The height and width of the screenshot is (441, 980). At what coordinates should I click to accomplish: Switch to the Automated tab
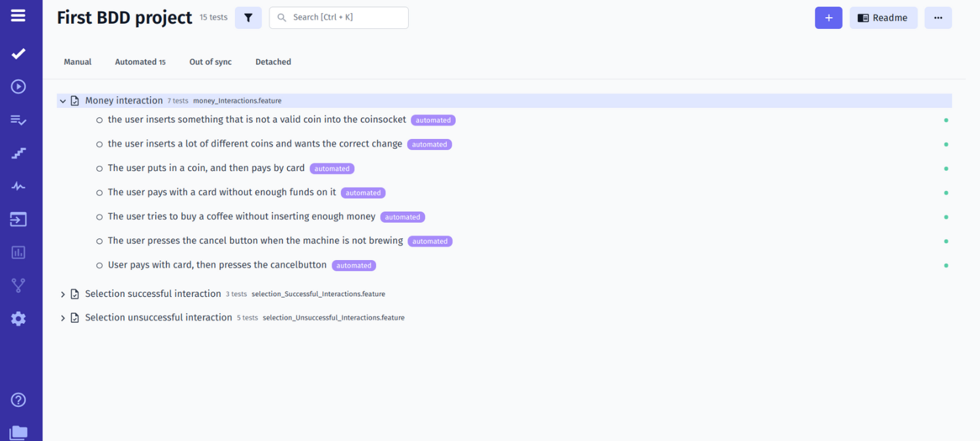pyautogui.click(x=140, y=61)
